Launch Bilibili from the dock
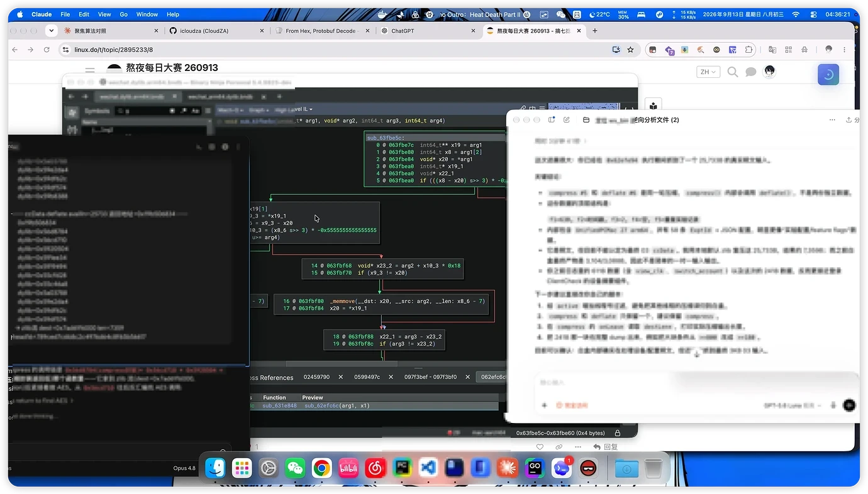Screen dimensions: 868x494 click(349, 468)
